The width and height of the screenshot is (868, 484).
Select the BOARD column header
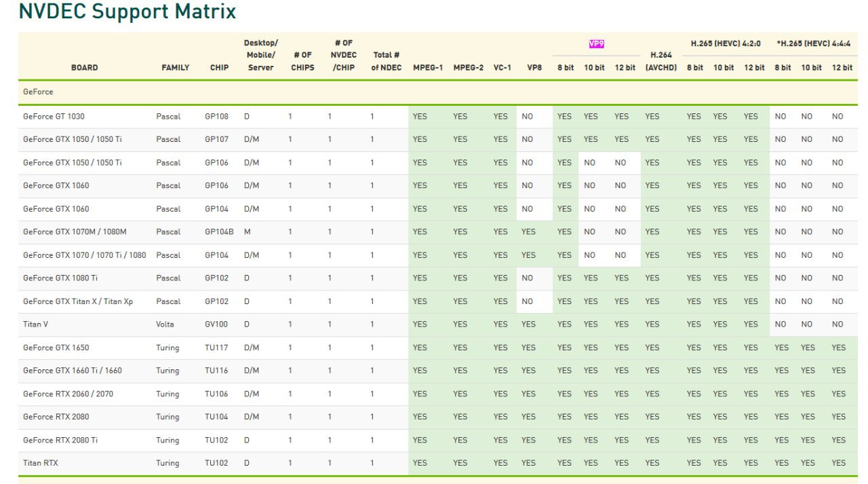pos(84,67)
